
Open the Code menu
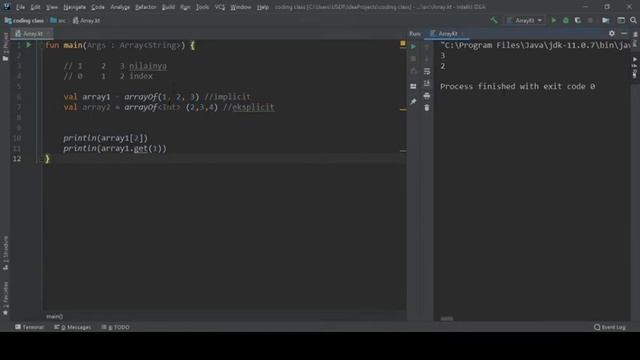pos(98,7)
